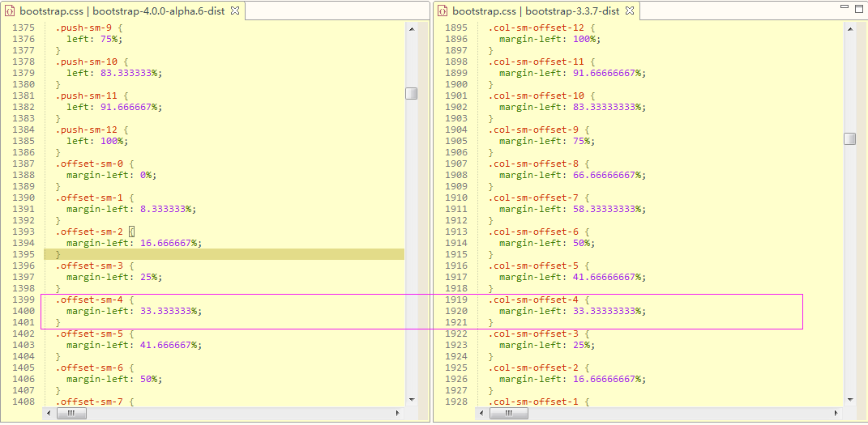Viewport: 868px width, 425px height.
Task: Close the bootstrap-4.0.0-alpha.6-dist editor tab
Action: click(235, 11)
